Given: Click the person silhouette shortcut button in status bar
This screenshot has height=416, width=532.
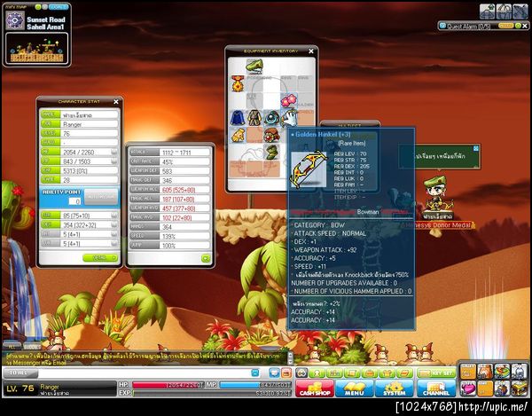Looking at the screenshot, I should pos(317,373).
